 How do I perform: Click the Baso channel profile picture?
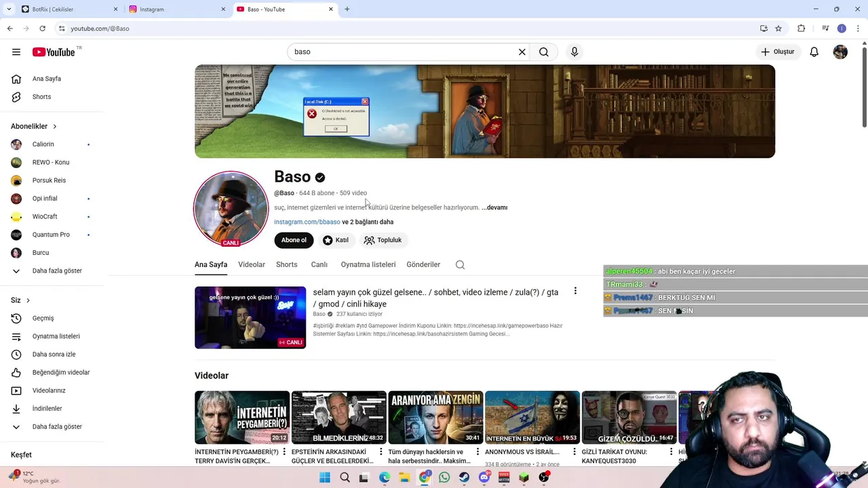tap(231, 209)
